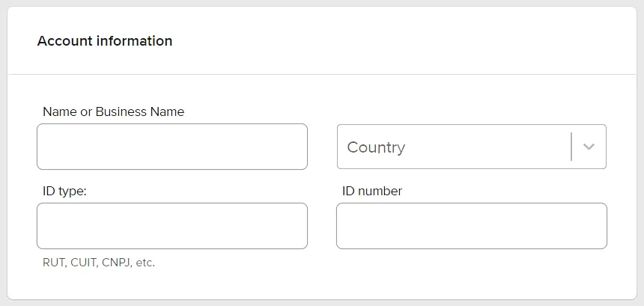Viewport: 644px width, 306px height.
Task: Focus the Name or Business Name field
Action: (172, 147)
